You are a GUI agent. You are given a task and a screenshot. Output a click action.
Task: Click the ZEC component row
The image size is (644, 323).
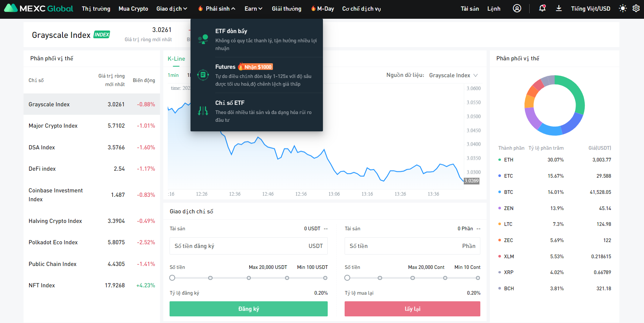555,240
